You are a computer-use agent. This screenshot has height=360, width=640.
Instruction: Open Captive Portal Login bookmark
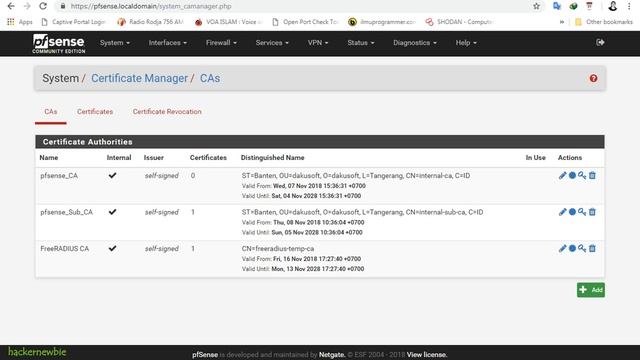click(74, 22)
